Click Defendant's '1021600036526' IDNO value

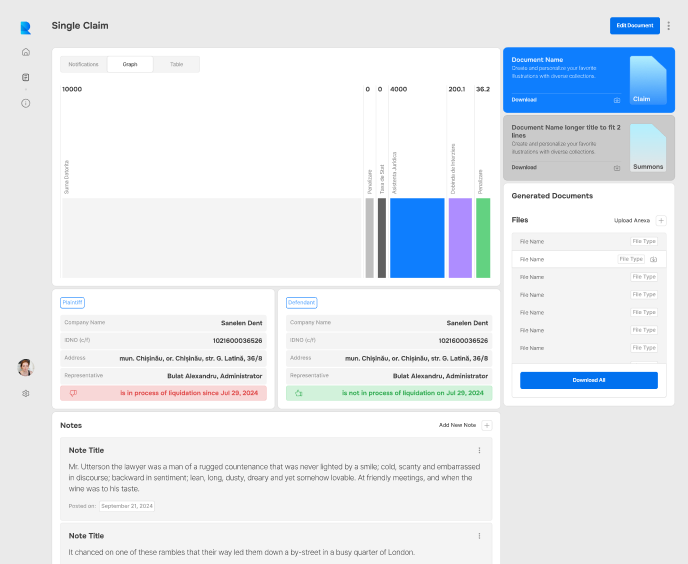pyautogui.click(x=463, y=341)
